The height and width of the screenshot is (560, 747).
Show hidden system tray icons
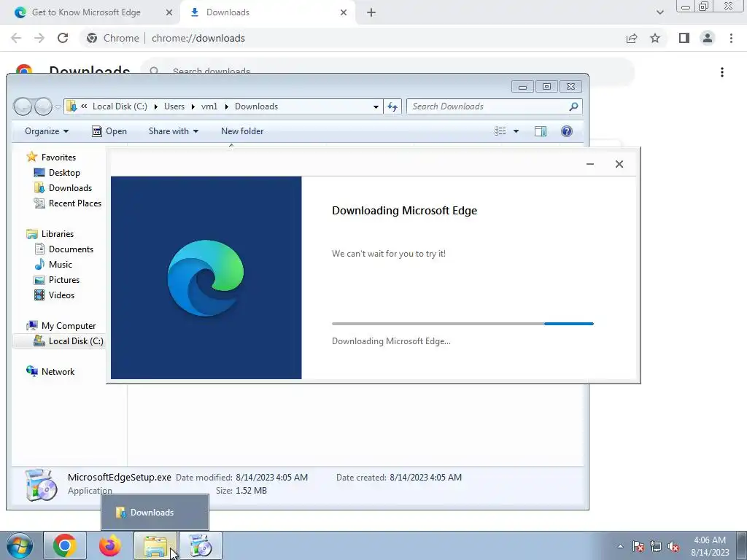pos(620,546)
